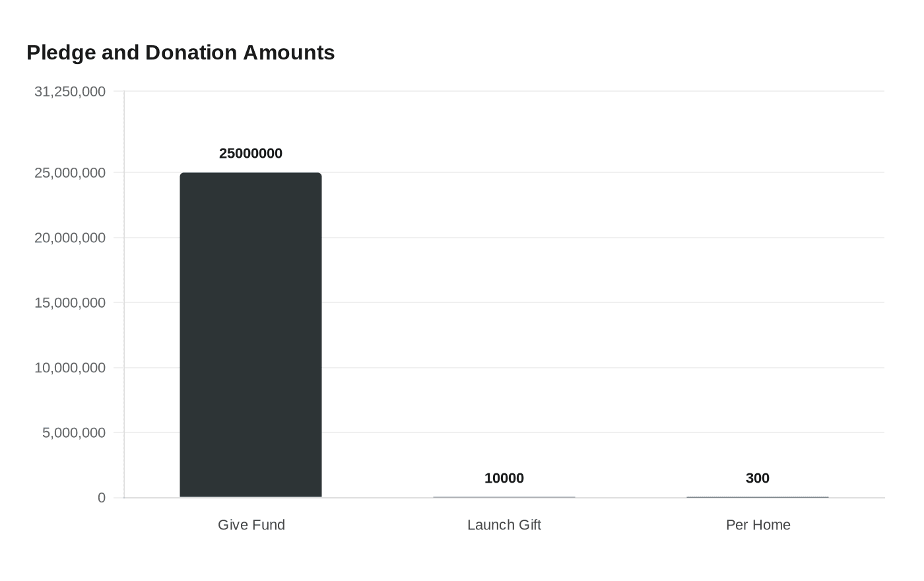Click the 0 y-axis tick label

pos(102,498)
